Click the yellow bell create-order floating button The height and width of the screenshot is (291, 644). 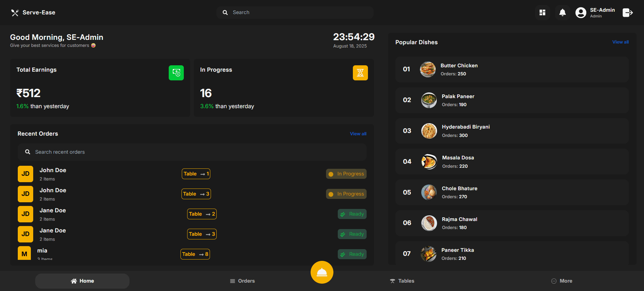(322, 272)
